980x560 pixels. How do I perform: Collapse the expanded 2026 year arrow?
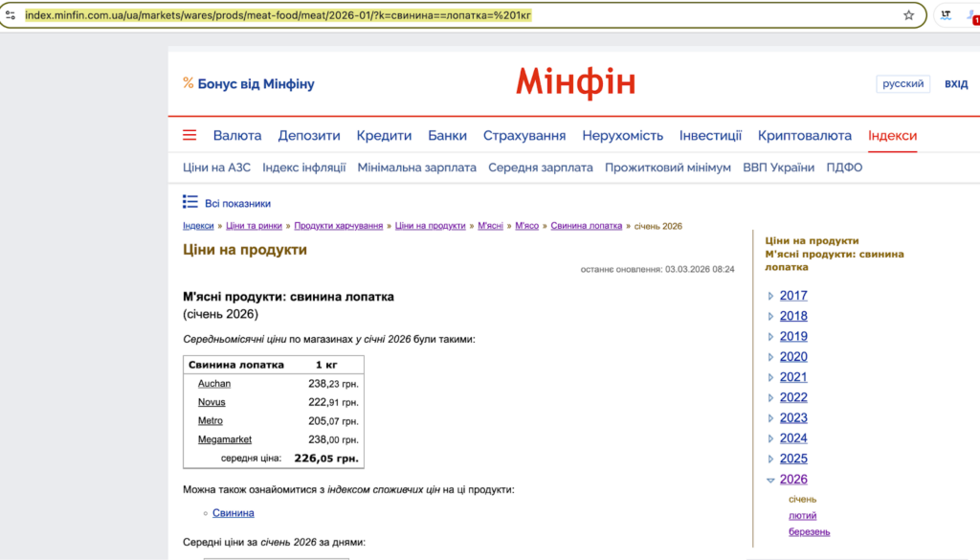coord(771,480)
